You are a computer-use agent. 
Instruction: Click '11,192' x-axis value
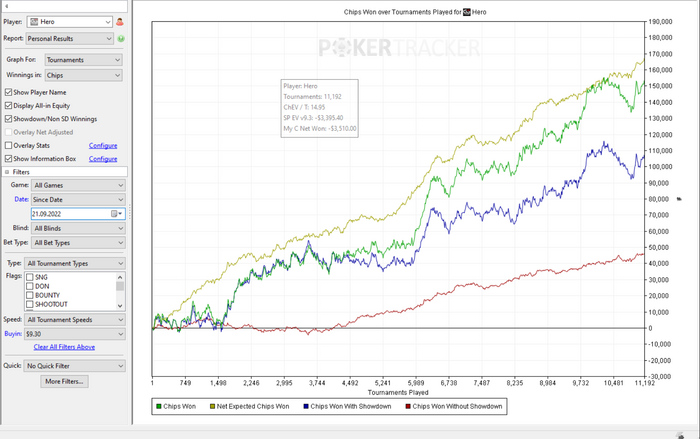644,383
